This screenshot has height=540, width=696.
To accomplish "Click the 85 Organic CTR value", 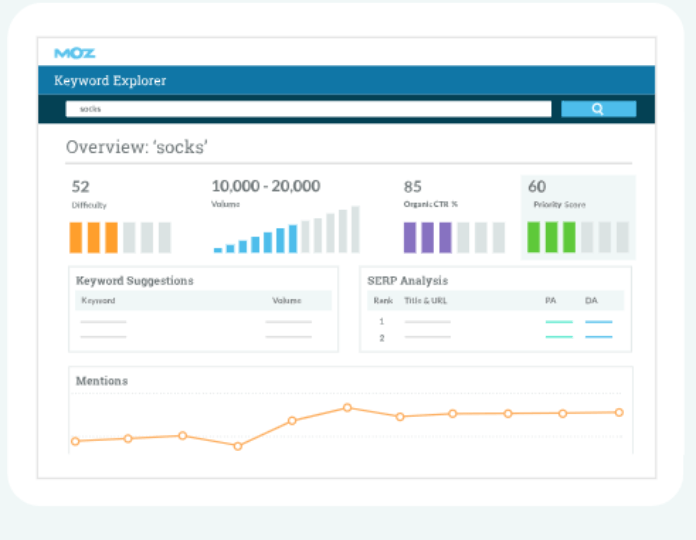I will pos(412,186).
